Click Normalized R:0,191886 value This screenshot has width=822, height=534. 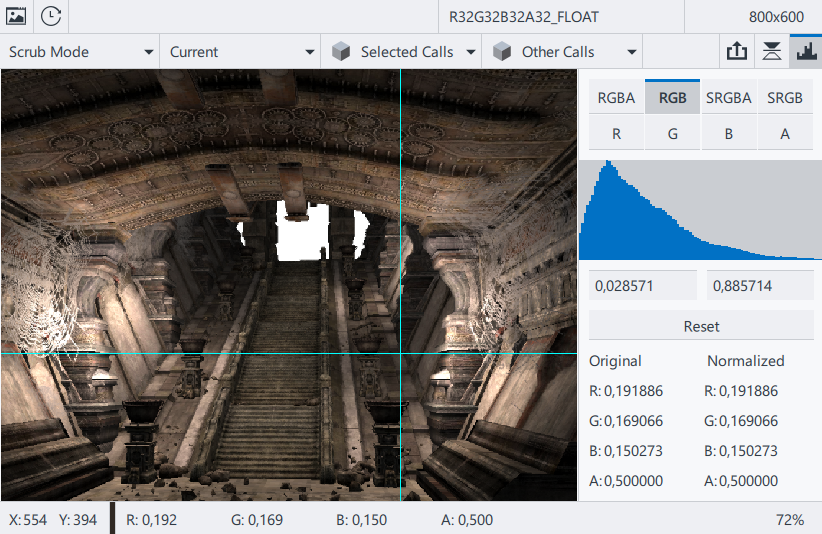[741, 391]
